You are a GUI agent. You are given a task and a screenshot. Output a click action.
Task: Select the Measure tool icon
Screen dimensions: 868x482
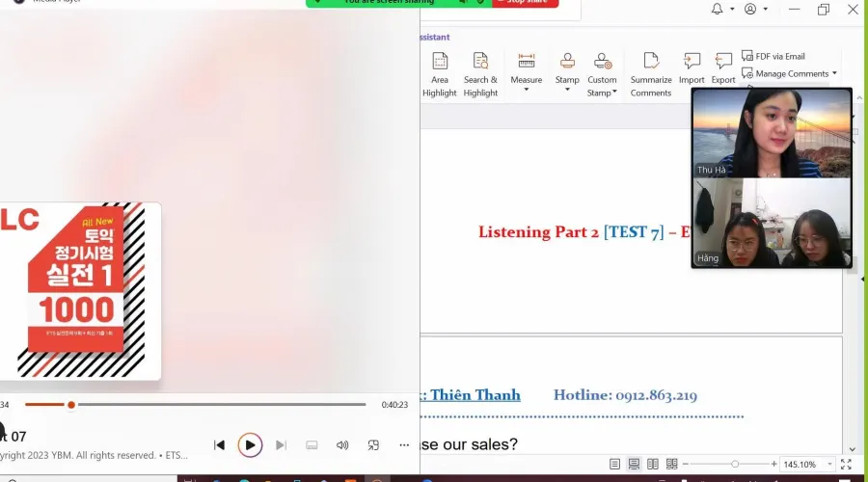(x=526, y=61)
